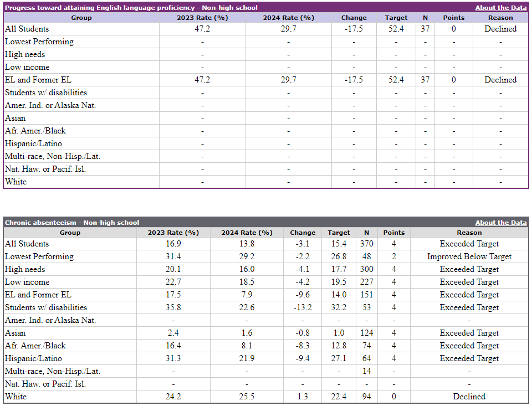Click the 1.3 change value for White
The image size is (532, 406).
(303, 397)
